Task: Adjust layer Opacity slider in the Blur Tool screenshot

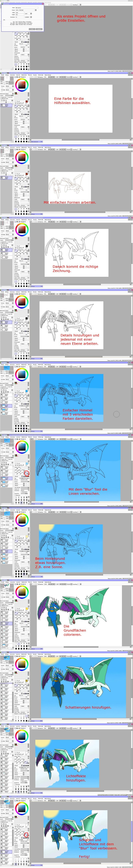Action: [x=9, y=458]
